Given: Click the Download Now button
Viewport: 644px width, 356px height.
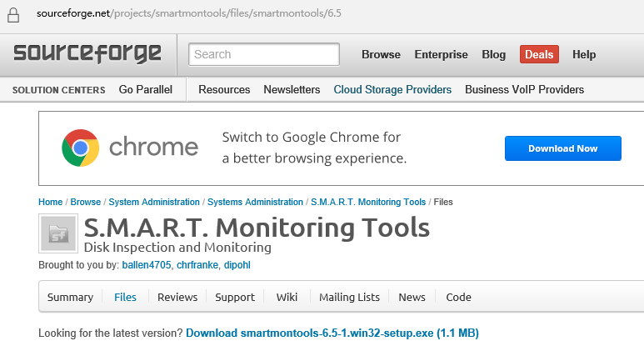Looking at the screenshot, I should click(562, 148).
